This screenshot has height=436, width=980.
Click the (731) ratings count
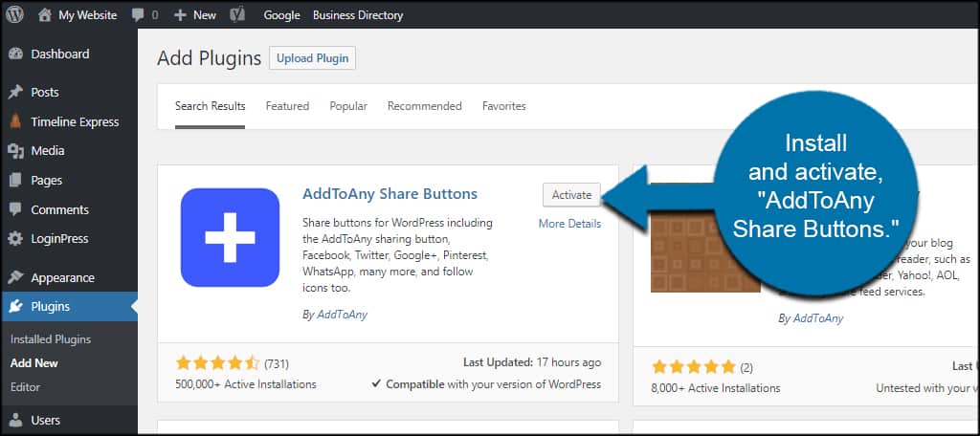pyautogui.click(x=277, y=363)
